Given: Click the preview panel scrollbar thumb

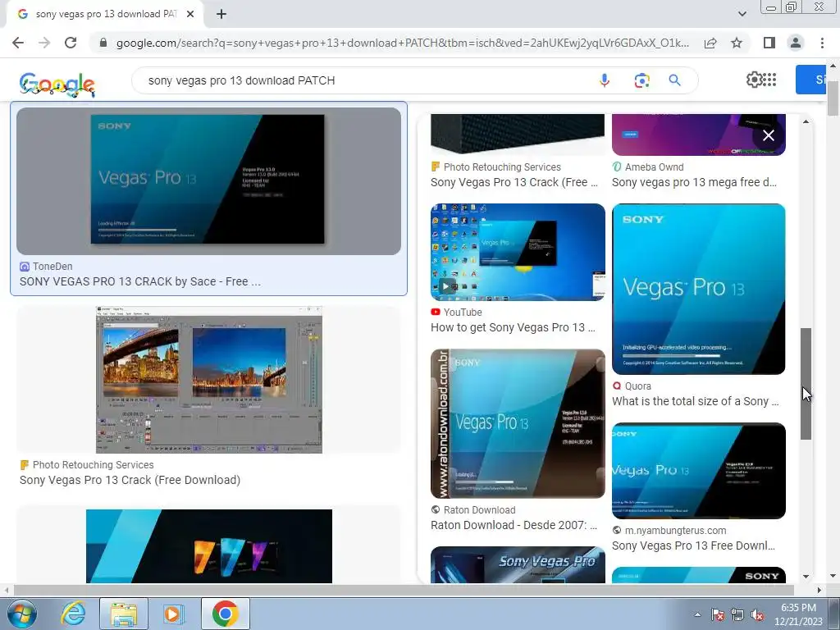Looking at the screenshot, I should click(806, 384).
